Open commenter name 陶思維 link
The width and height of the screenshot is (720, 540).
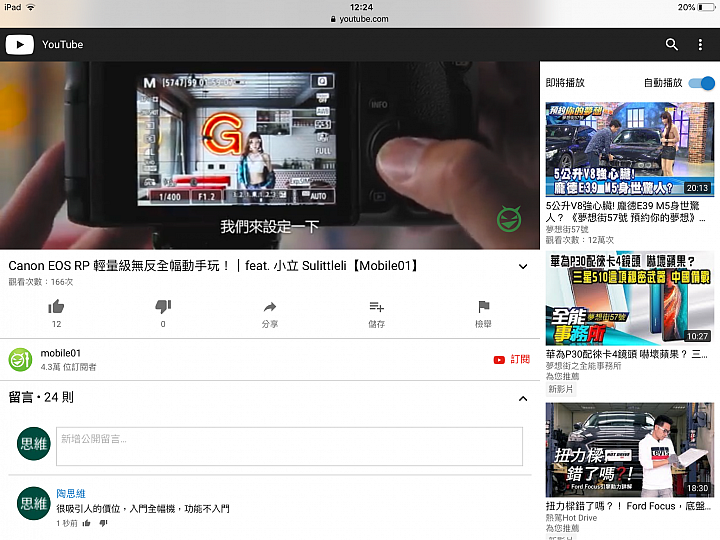[x=71, y=494]
